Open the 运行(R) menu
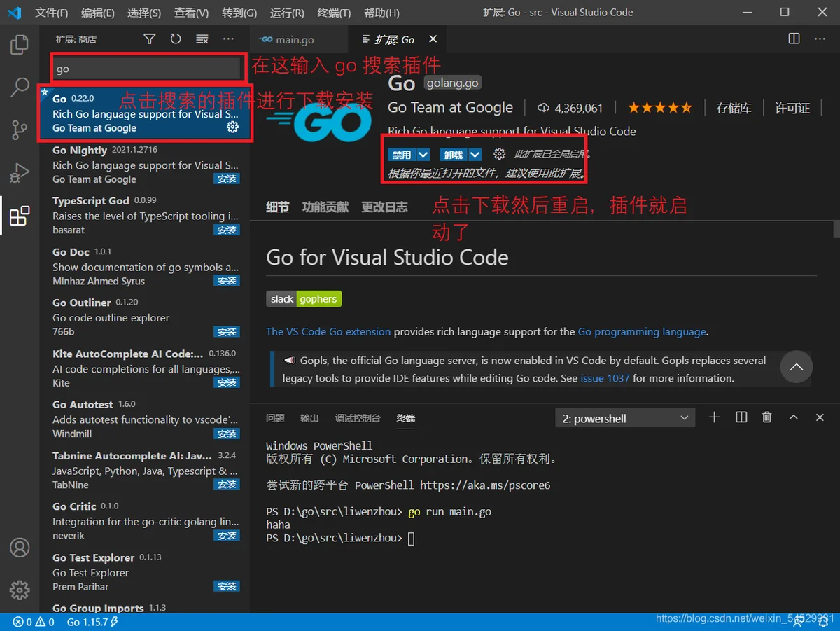 (287, 13)
